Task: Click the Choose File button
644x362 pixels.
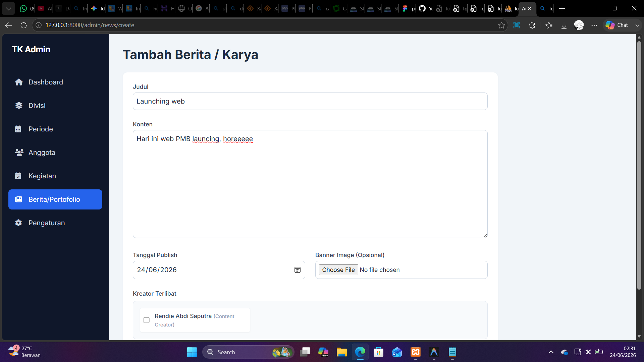Action: [x=338, y=270]
